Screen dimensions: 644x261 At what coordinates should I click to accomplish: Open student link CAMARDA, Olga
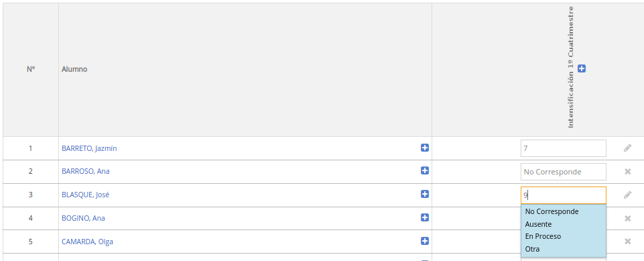click(x=87, y=242)
